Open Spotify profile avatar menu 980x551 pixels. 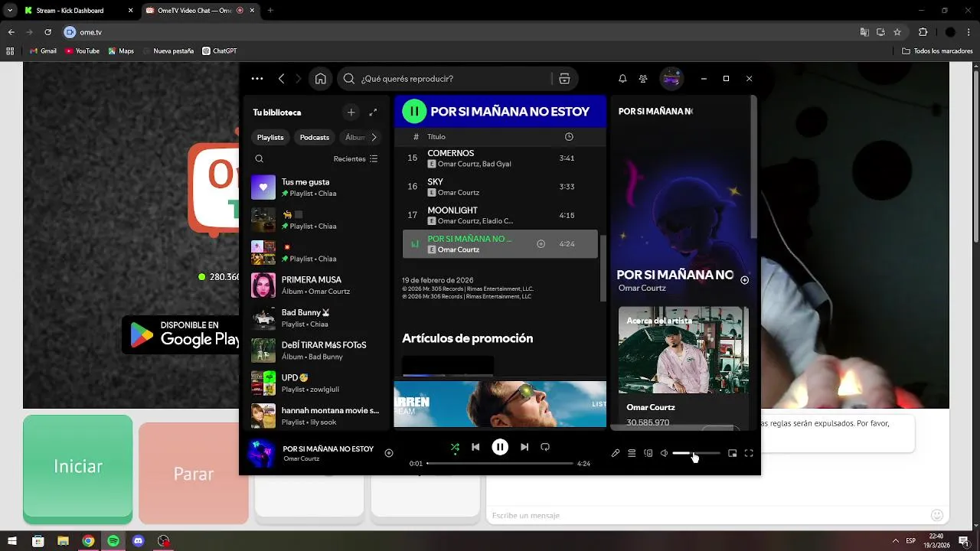point(671,78)
